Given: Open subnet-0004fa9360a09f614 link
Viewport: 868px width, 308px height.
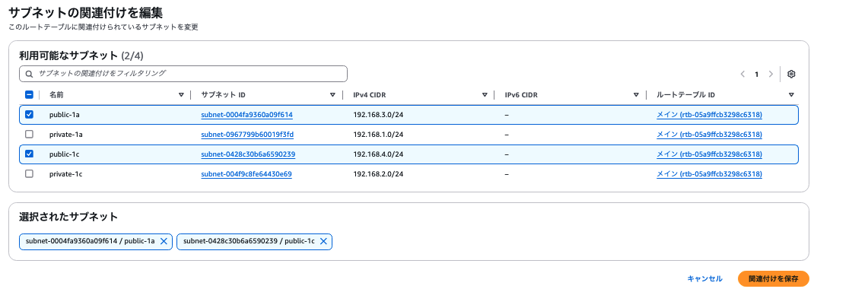Looking at the screenshot, I should tap(247, 115).
